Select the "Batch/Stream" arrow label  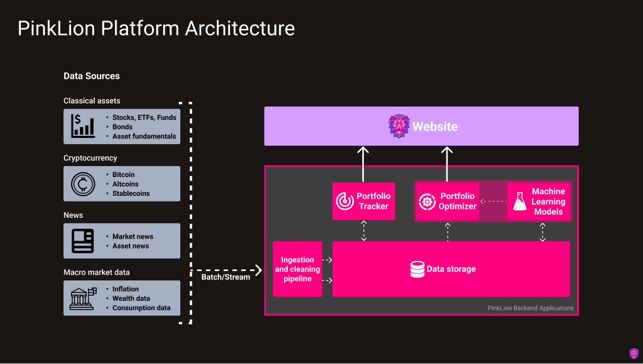click(x=226, y=277)
